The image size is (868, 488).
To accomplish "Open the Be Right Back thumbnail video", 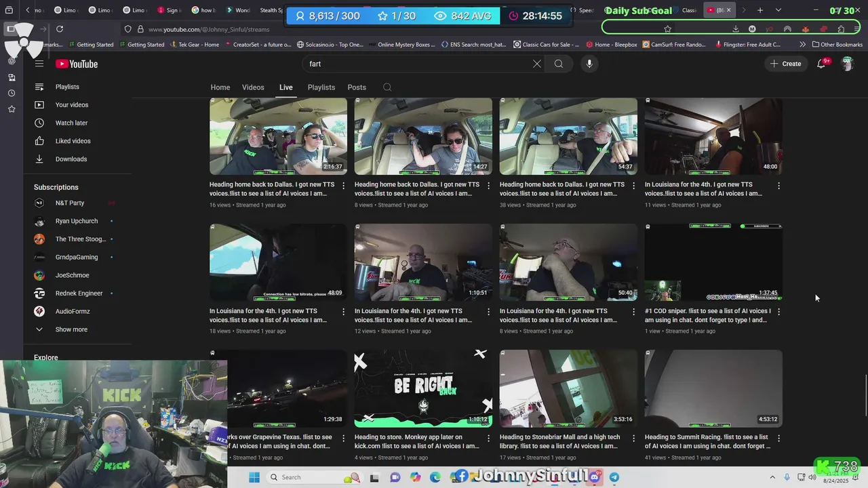I will [423, 388].
